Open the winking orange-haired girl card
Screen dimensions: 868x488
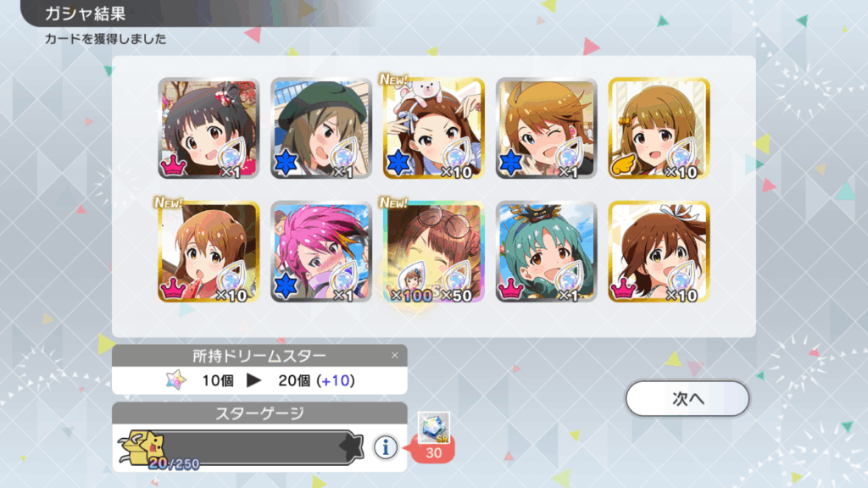547,129
